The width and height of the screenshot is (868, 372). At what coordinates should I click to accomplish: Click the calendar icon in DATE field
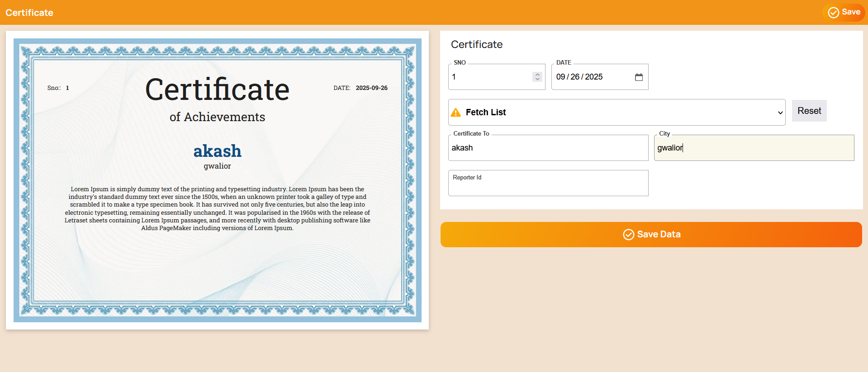[x=639, y=77]
